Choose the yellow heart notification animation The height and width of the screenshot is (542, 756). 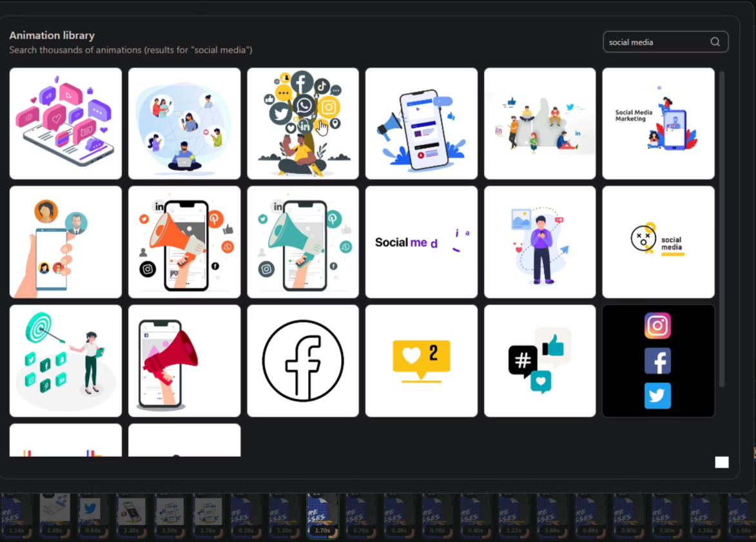tap(422, 361)
